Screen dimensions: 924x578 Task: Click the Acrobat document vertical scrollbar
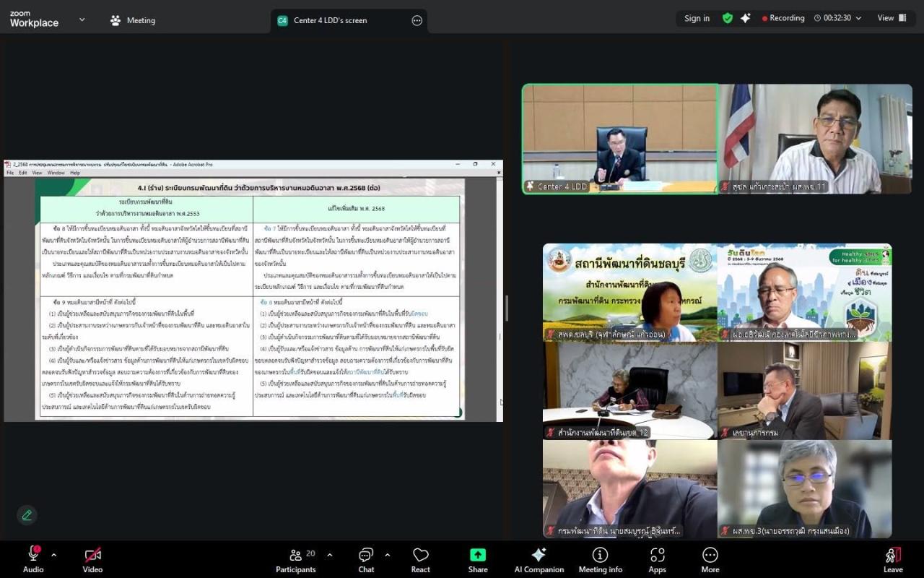click(500, 298)
